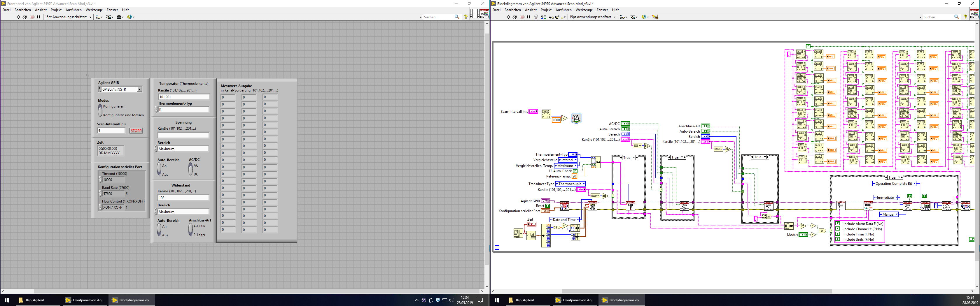Click Abort Execution icon in Frontpanel toolbar
This screenshot has height=306, width=980.
tap(32, 17)
